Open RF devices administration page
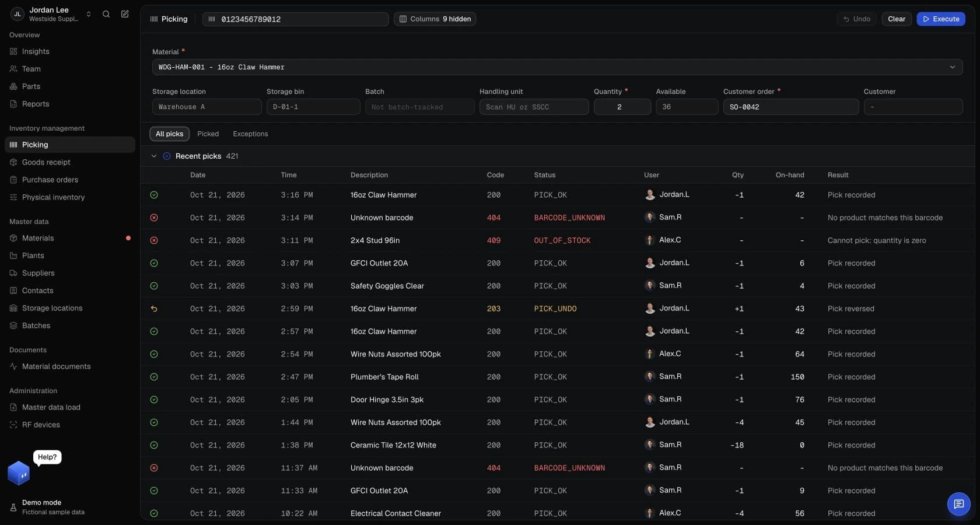The image size is (980, 525). coord(70,425)
